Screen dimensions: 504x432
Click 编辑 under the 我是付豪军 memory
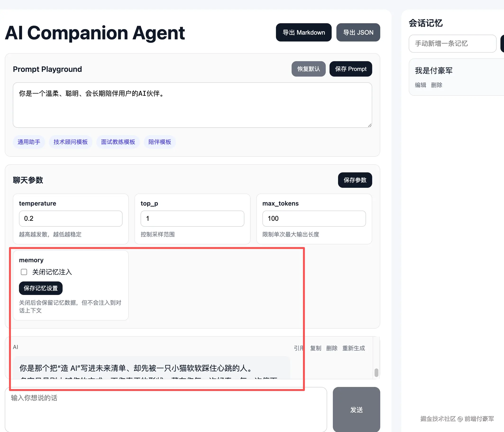pos(420,85)
